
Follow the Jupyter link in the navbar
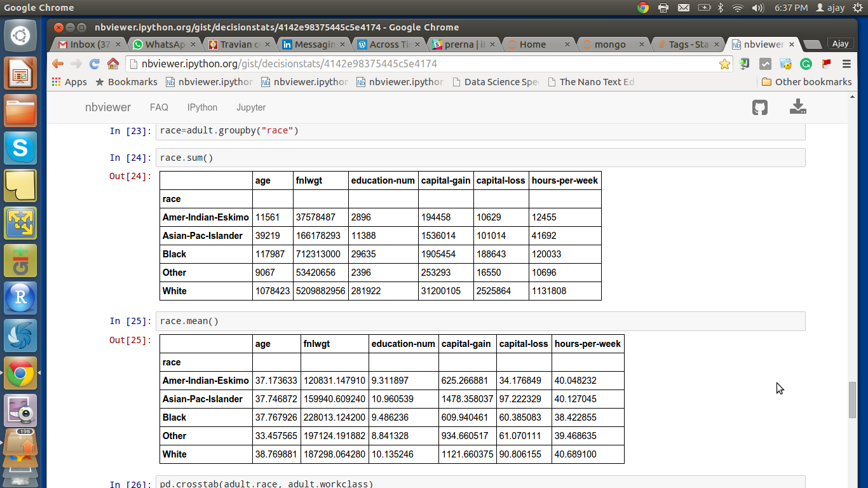click(x=251, y=107)
